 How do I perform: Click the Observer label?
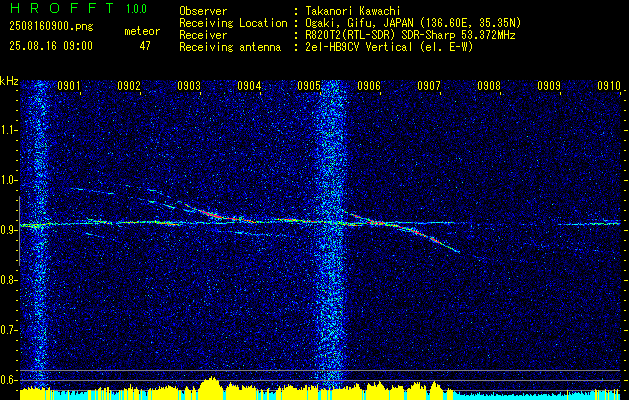[x=203, y=11]
